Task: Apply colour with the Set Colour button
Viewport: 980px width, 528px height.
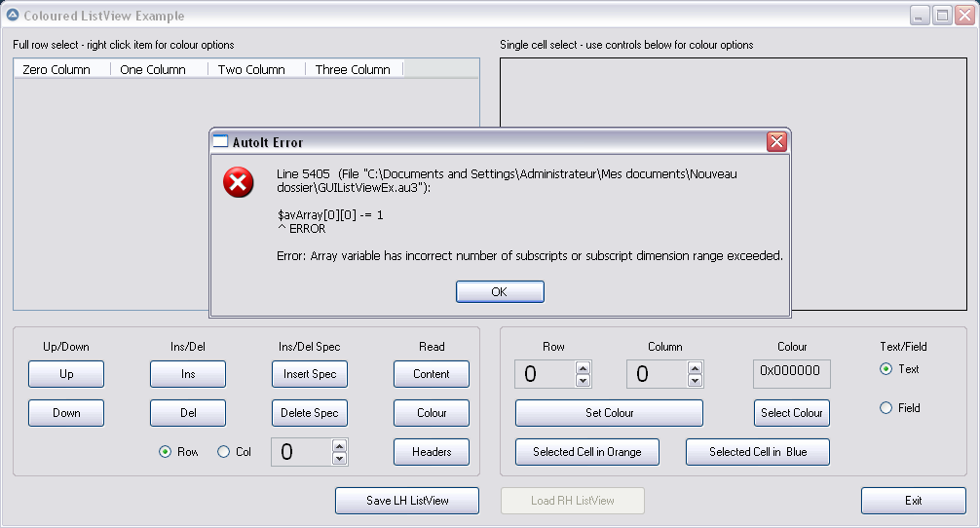Action: [610, 413]
